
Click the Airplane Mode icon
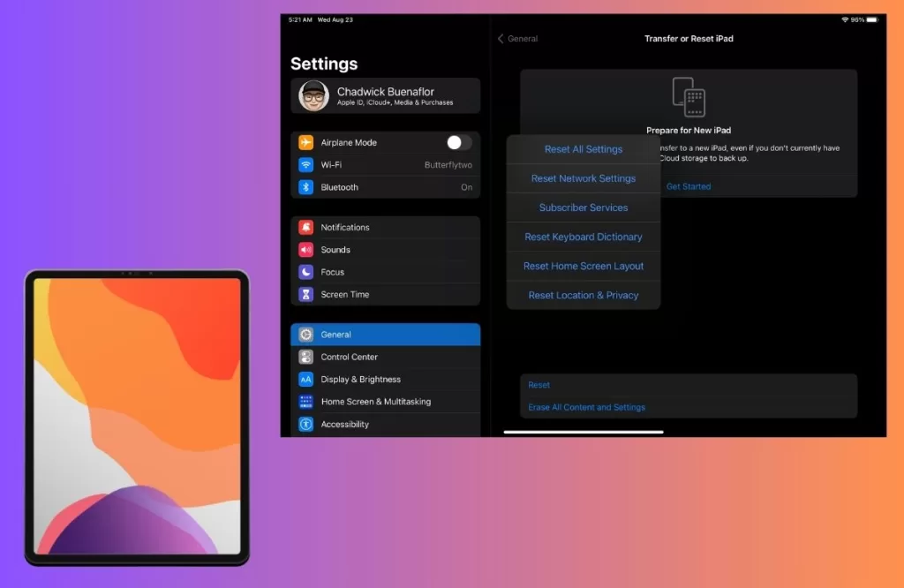click(306, 142)
